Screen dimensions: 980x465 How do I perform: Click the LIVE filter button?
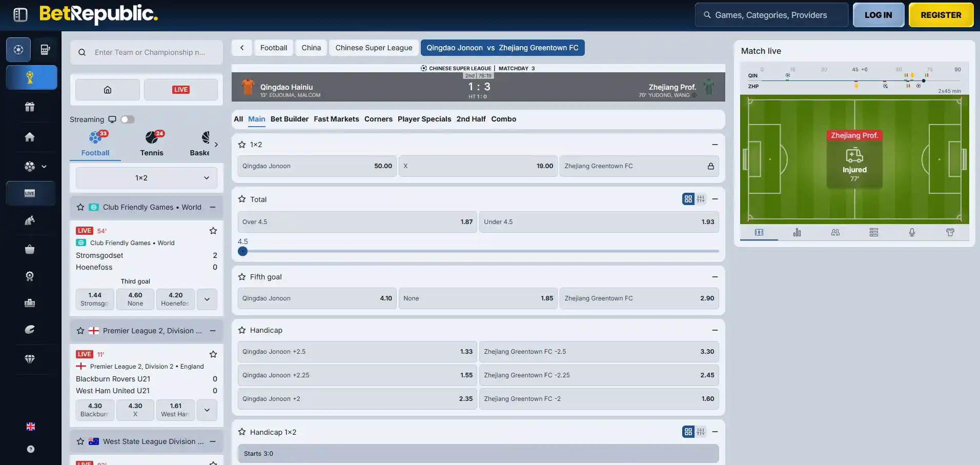(x=181, y=90)
